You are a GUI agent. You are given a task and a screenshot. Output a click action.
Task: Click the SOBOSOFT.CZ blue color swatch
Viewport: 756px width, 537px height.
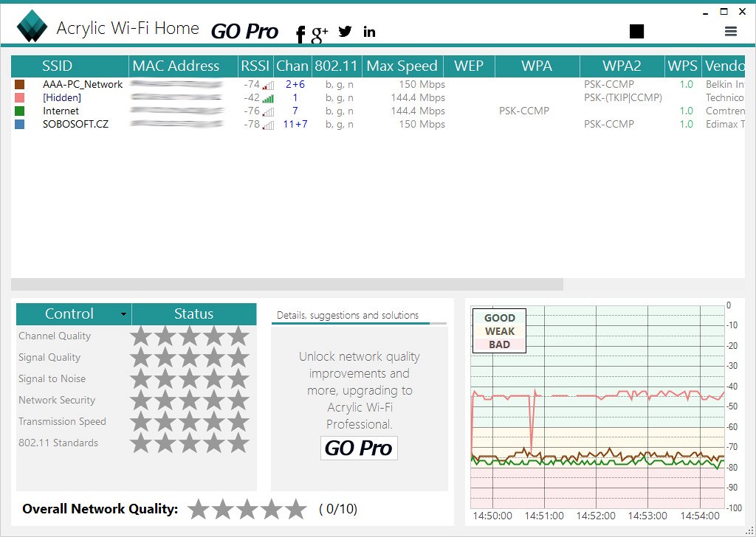[20, 125]
